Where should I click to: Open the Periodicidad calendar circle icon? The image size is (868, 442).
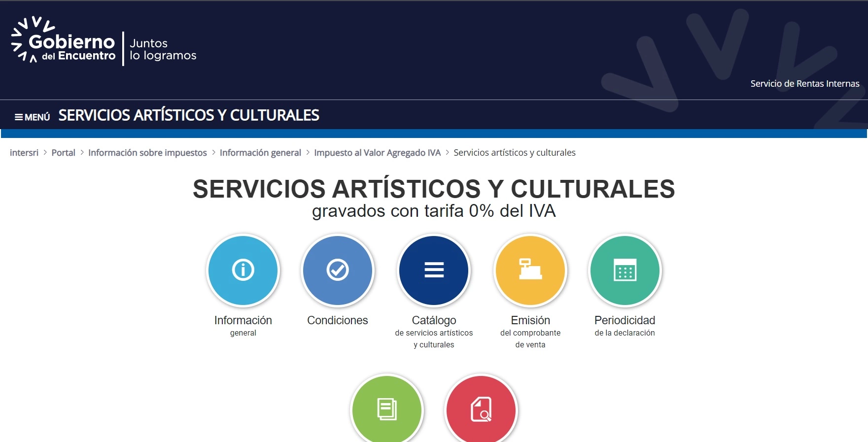(x=625, y=271)
